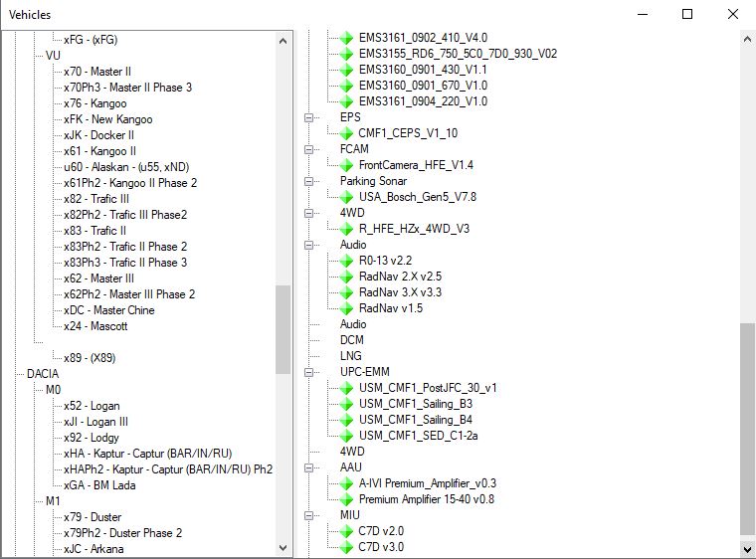The width and height of the screenshot is (756, 559).
Task: Click green diamond icon next to FrontCamera_HFE_V1.4
Action: (x=346, y=165)
